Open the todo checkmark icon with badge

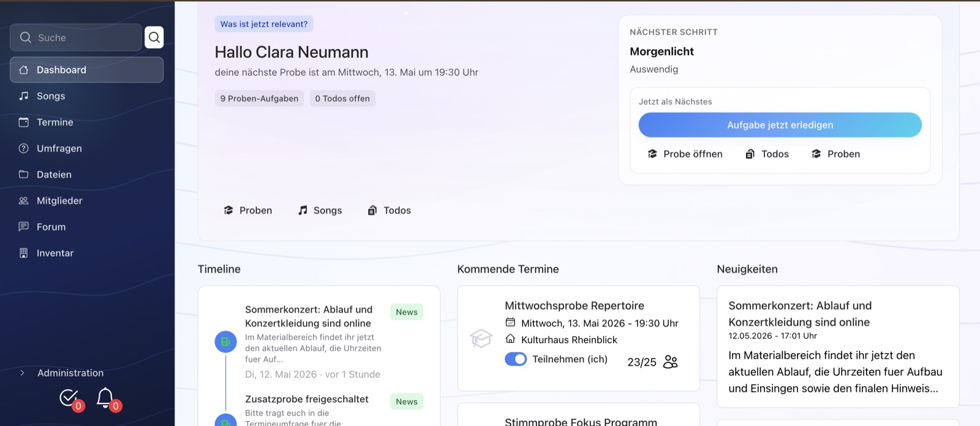point(70,398)
